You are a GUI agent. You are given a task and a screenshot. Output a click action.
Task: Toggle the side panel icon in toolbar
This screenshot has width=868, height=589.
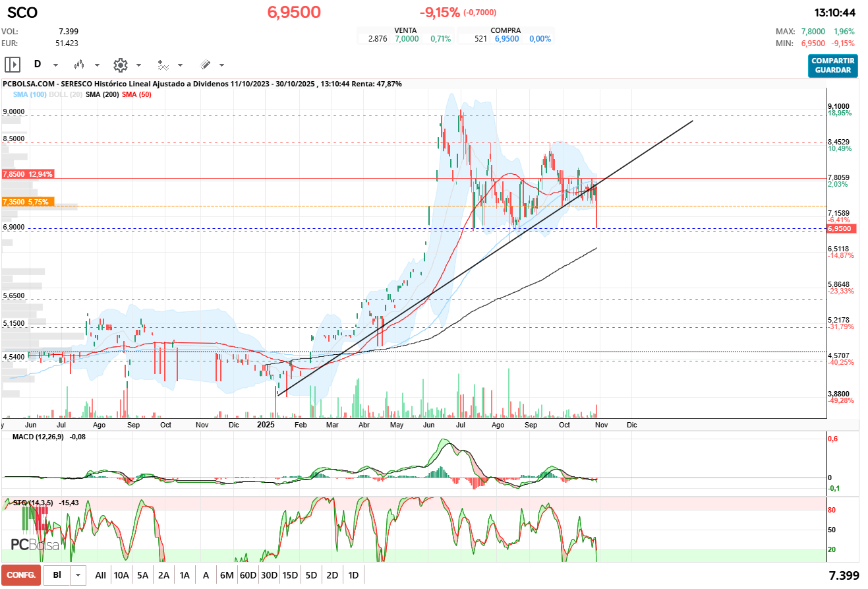13,65
